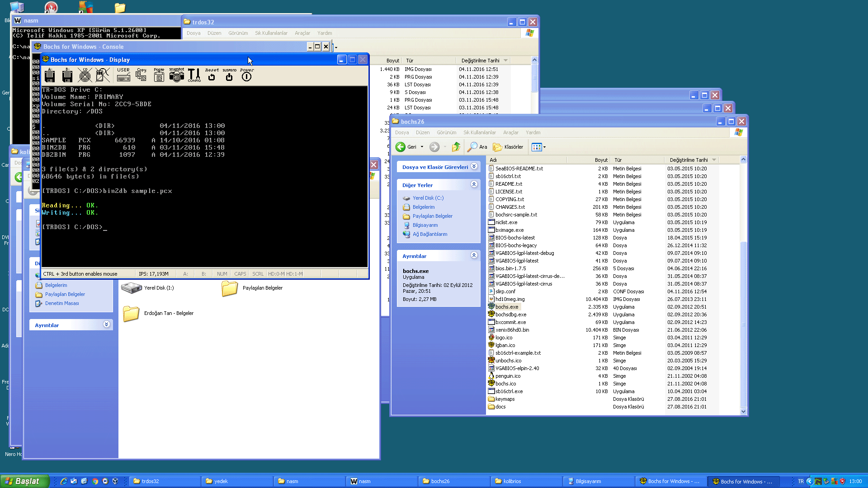Click Başlat start button
This screenshot has width=868, height=488.
point(25,481)
